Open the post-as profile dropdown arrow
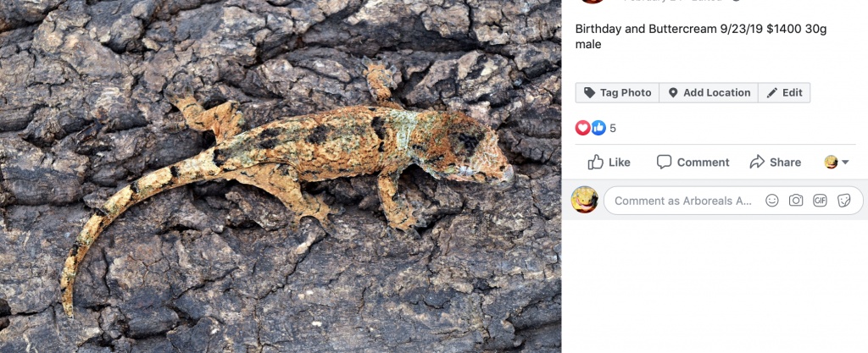Screen dimensions: 868x353 click(x=845, y=163)
